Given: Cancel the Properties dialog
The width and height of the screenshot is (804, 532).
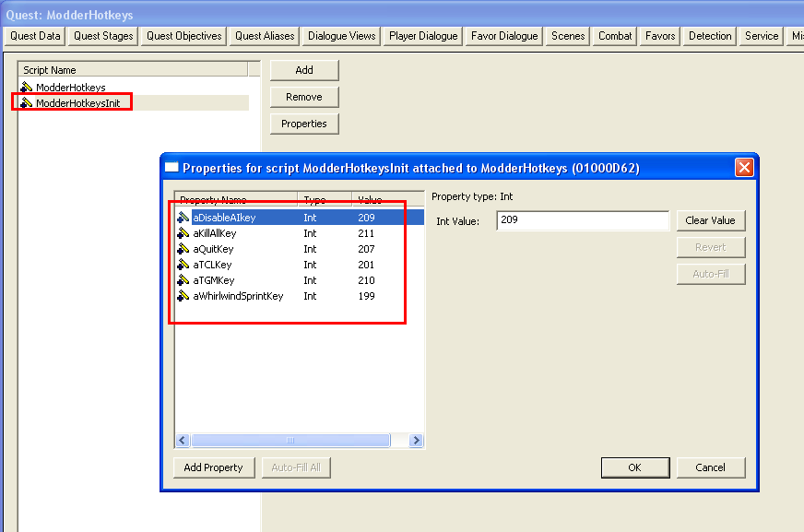Looking at the screenshot, I should 710,467.
